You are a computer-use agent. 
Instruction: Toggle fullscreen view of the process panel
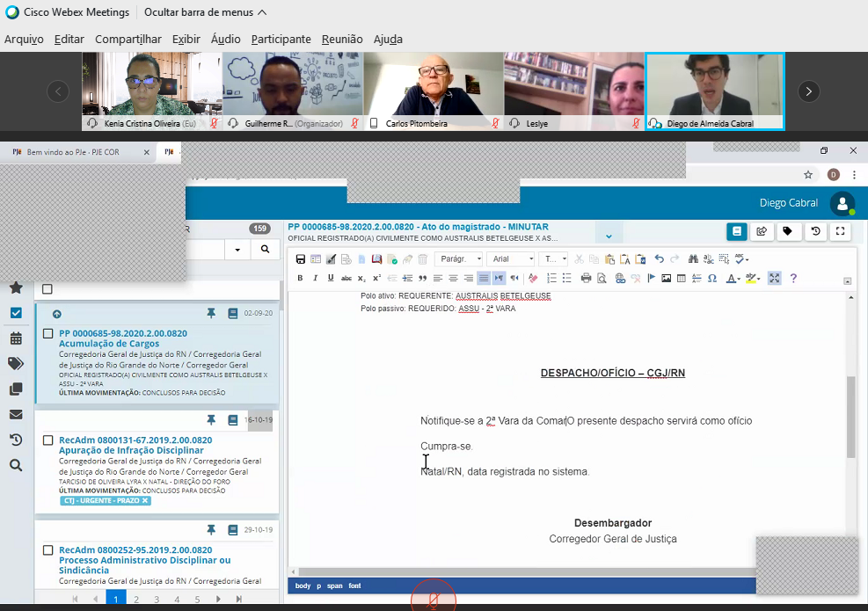coord(841,231)
